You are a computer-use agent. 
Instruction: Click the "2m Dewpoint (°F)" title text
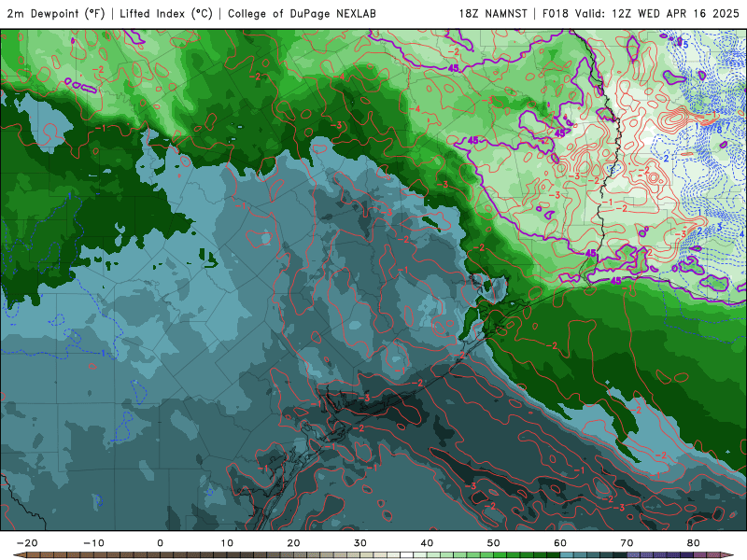[x=56, y=13]
